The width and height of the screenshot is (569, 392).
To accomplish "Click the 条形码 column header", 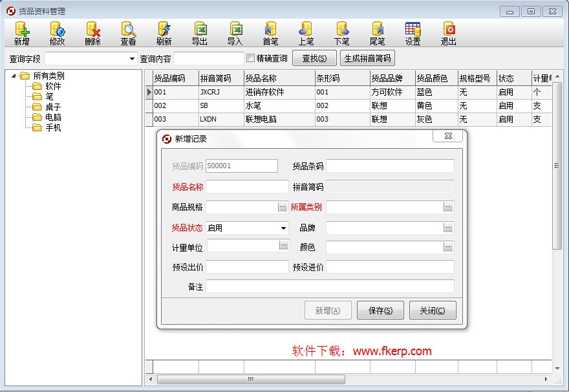I will pyautogui.click(x=343, y=78).
